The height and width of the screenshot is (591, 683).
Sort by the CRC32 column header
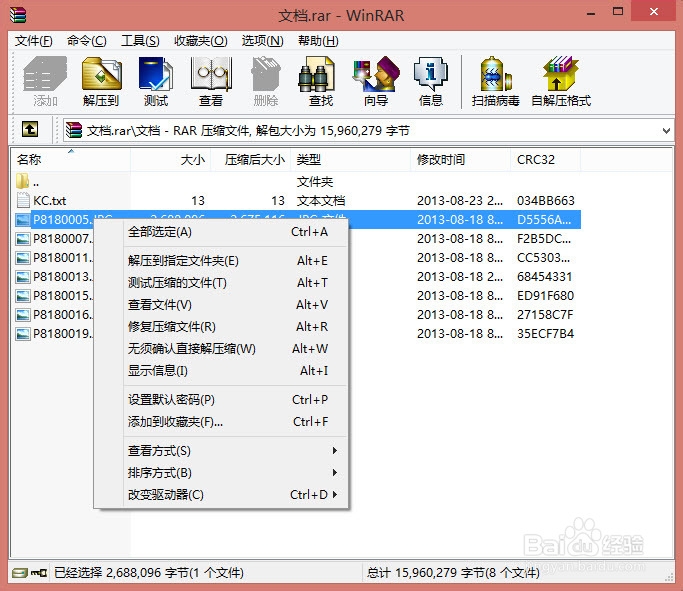click(546, 160)
